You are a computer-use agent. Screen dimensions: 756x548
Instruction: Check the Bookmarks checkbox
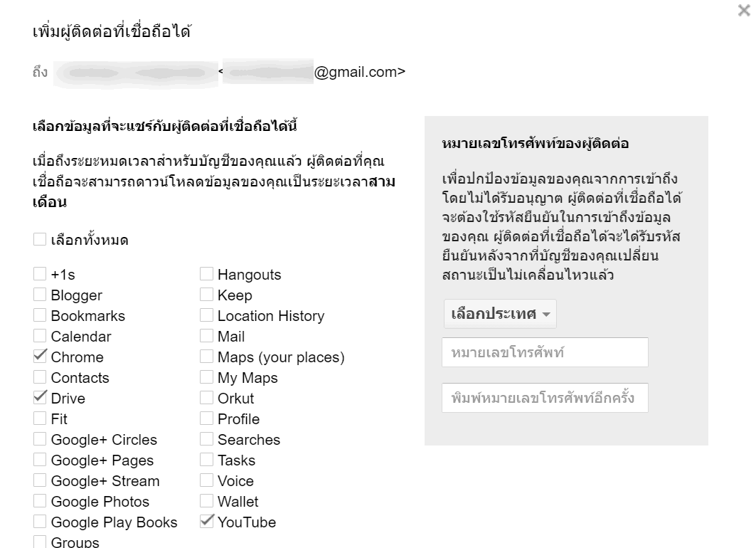point(40,315)
